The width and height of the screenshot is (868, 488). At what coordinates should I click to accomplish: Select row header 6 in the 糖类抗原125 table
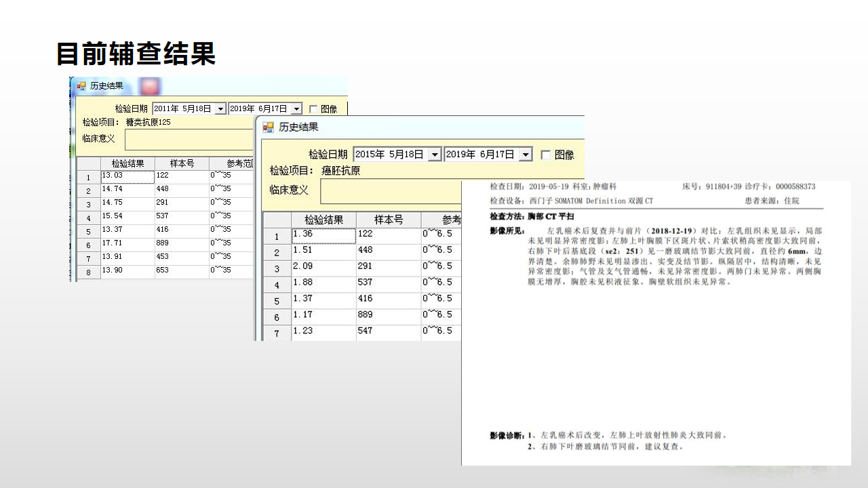coord(88,245)
